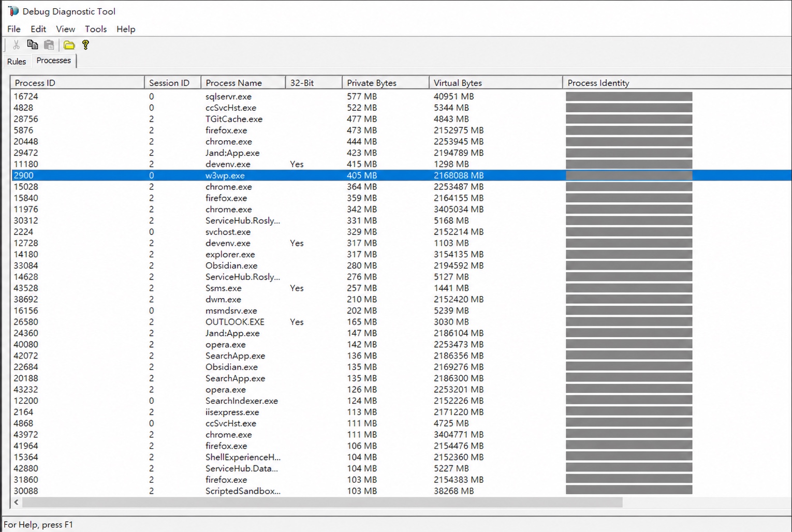Click the 40951 MB Virtual Bytes value

(x=454, y=96)
